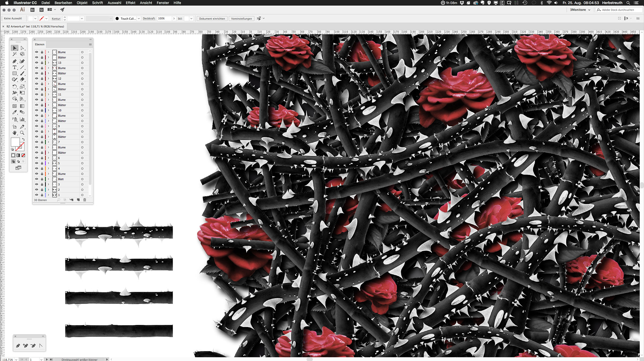Select the Eraser tool
Screen dimensions: 644x361
click(x=22, y=80)
